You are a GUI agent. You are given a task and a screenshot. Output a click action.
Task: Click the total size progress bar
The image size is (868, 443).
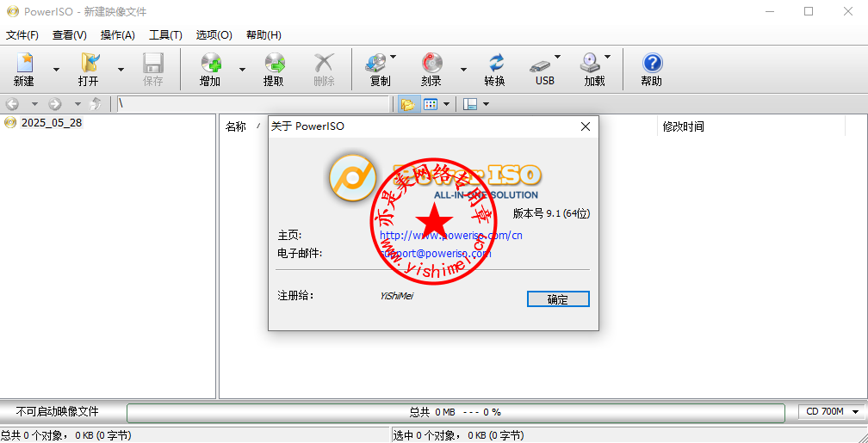click(x=456, y=413)
